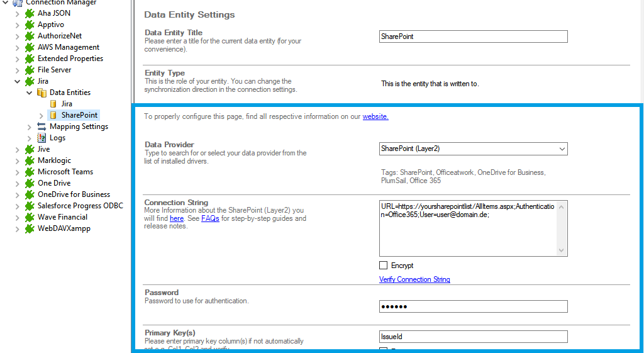Select the SharePoint entity in tree

[x=79, y=115]
